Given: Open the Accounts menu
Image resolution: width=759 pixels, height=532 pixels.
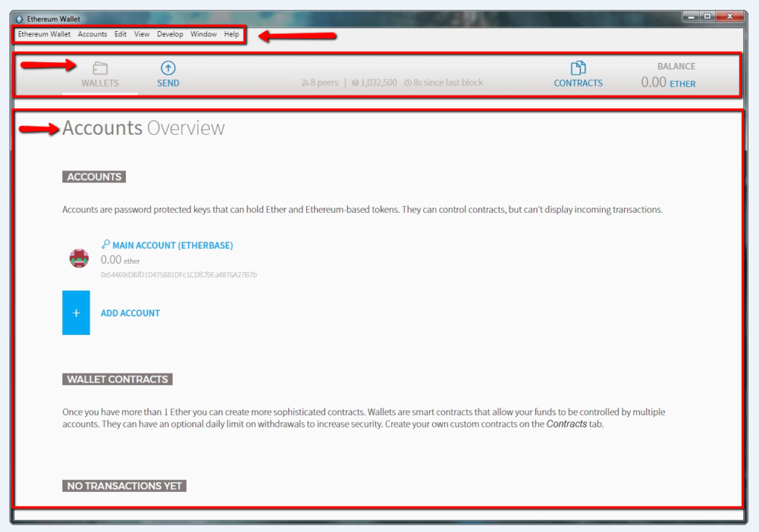Looking at the screenshot, I should [93, 34].
